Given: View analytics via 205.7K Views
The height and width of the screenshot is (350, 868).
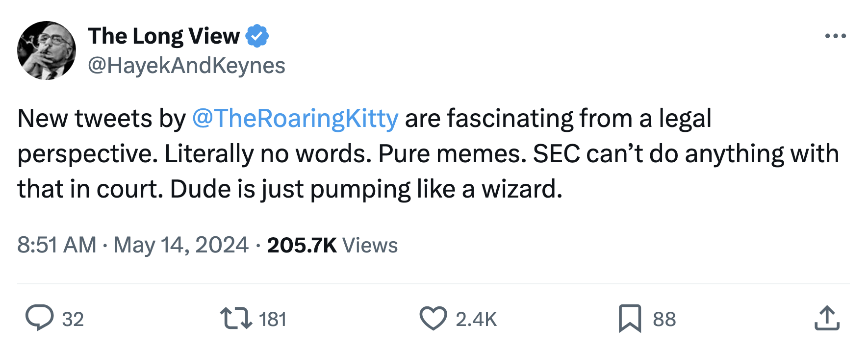Looking at the screenshot, I should 332,245.
